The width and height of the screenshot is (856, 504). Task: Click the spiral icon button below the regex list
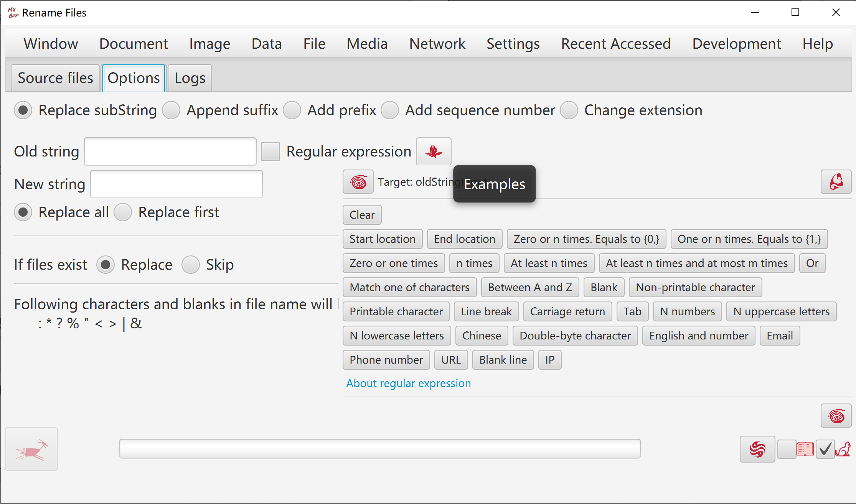pos(836,416)
